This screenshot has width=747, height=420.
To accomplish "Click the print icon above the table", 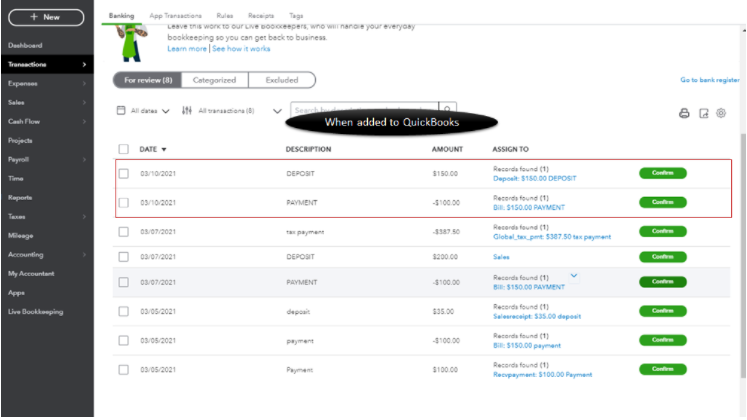I will click(684, 113).
